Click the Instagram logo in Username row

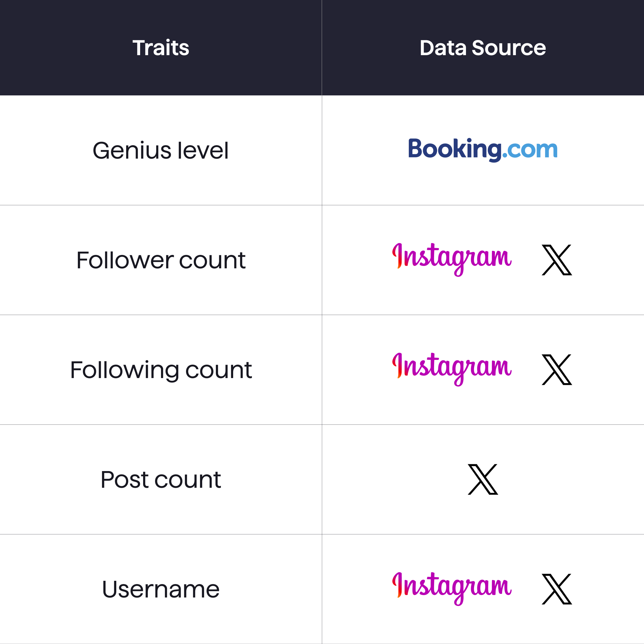coord(452,587)
